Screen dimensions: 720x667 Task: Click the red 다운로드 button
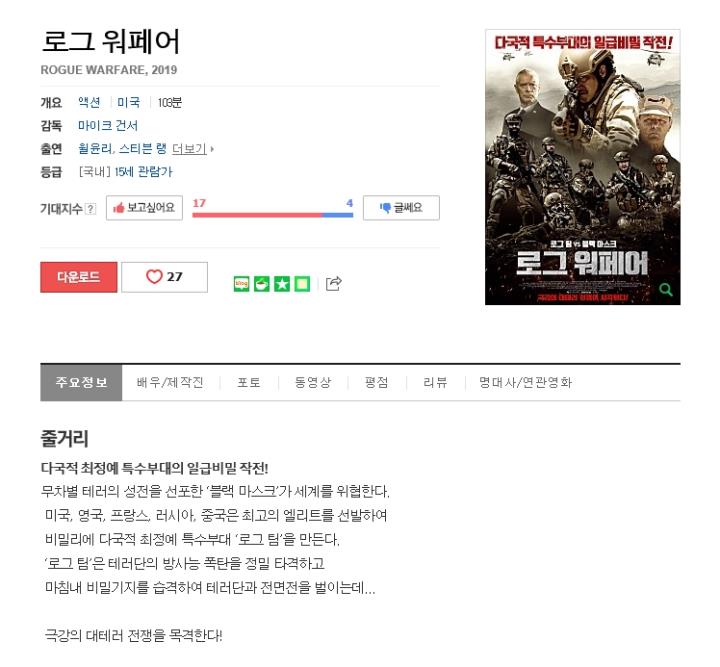pos(79,277)
